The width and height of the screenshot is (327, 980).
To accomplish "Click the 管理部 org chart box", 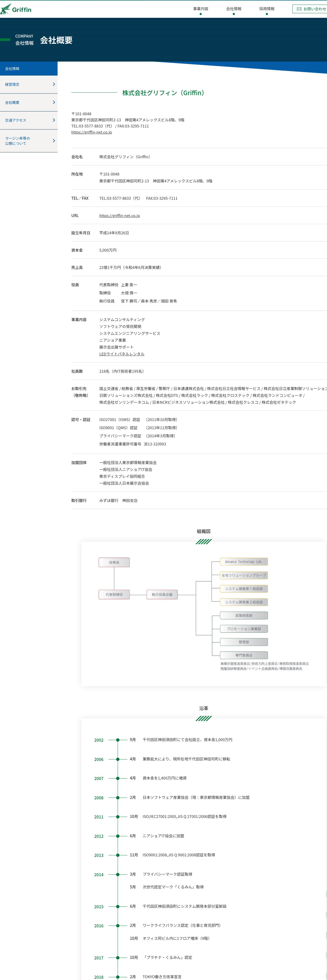I will click(x=244, y=642).
